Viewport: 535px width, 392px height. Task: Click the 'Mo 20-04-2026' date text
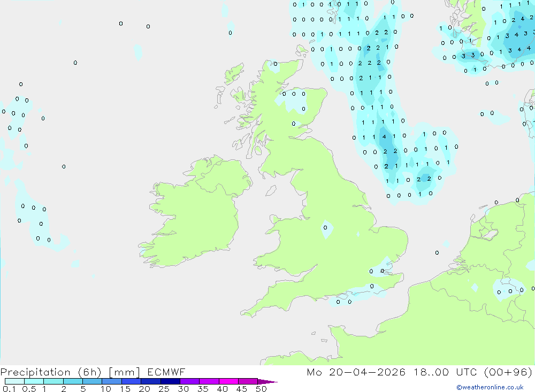click(x=356, y=372)
